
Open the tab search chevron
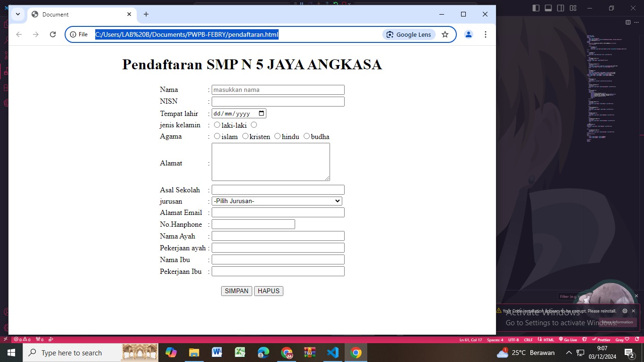(17, 14)
